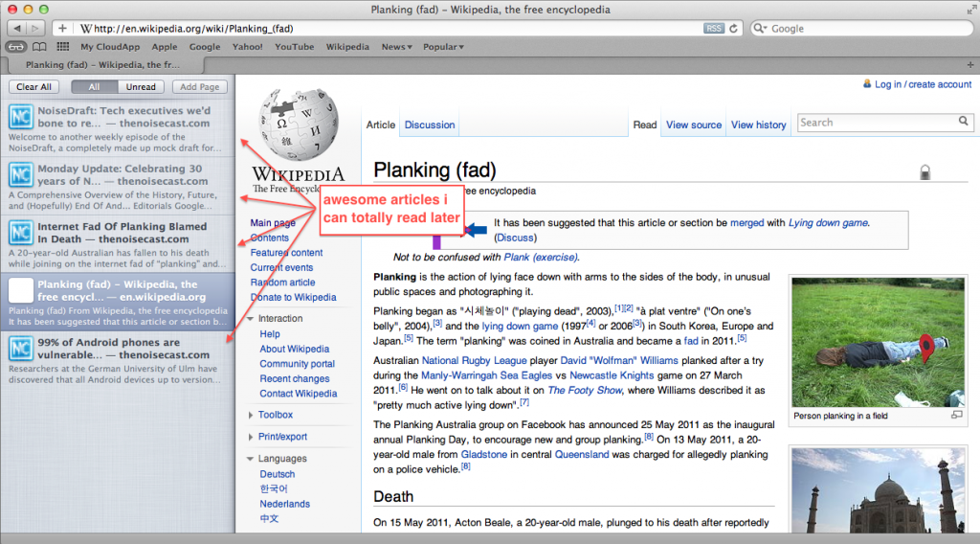980x544 pixels.
Task: Open Reading List glasses icon
Action: coord(16,47)
